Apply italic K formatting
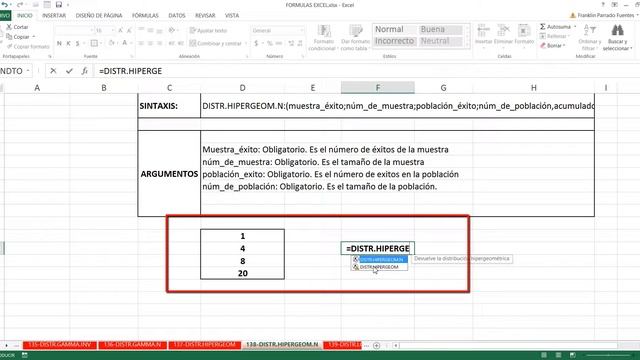640x360 pixels. click(68, 43)
